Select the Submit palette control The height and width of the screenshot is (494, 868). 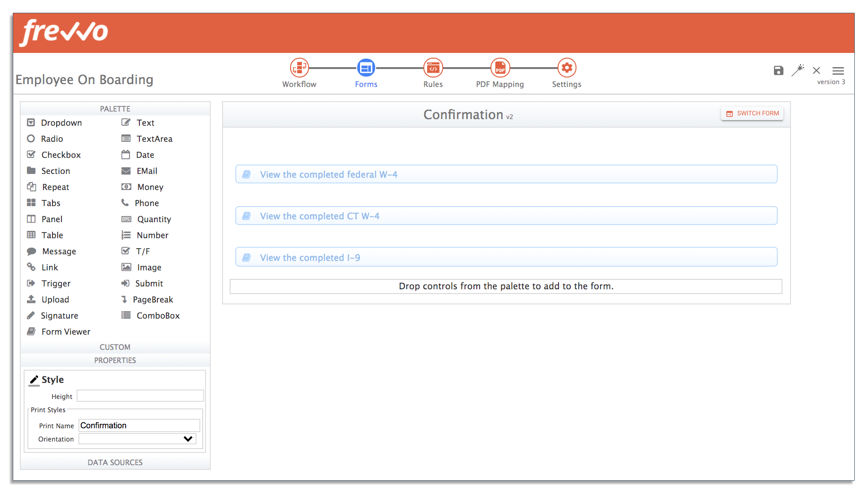[142, 284]
